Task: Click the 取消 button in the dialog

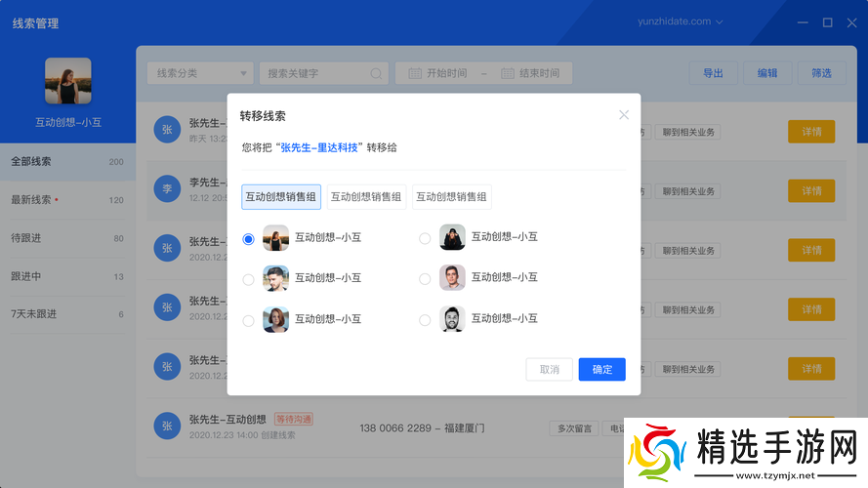Action: [549, 369]
